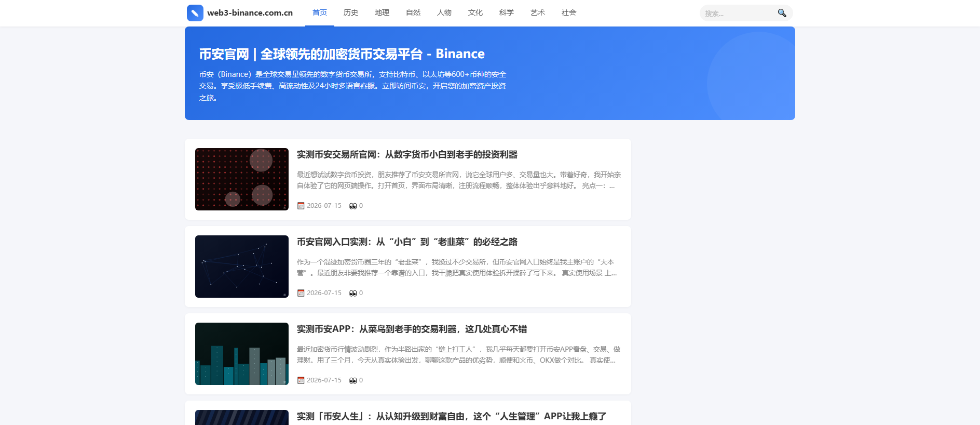Click the web3-binance.com.cn site title
Viewport: 980px width, 425px height.
click(250, 13)
